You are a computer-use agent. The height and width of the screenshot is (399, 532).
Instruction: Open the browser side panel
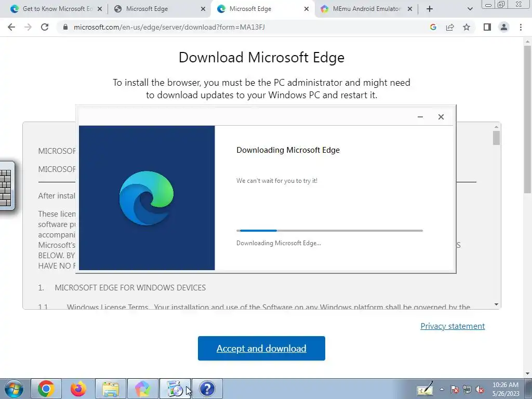click(x=487, y=27)
